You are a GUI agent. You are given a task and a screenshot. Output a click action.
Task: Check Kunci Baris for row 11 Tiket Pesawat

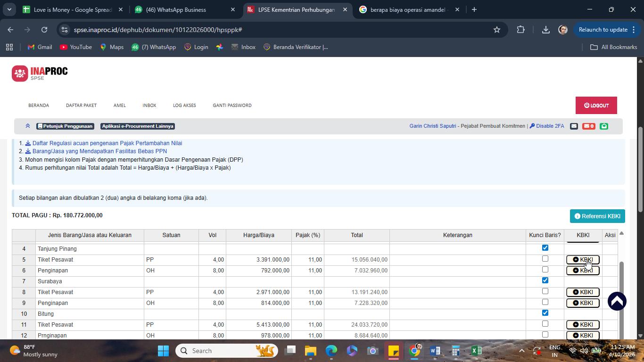[x=545, y=324]
